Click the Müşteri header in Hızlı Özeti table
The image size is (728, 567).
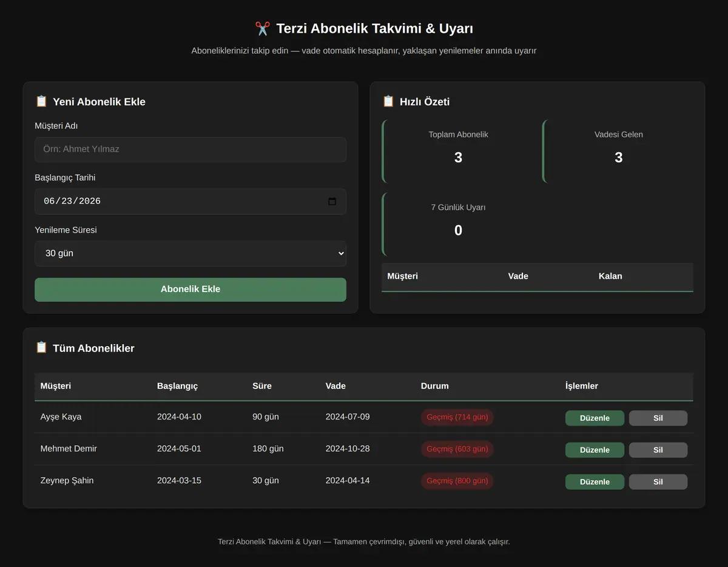tap(403, 276)
